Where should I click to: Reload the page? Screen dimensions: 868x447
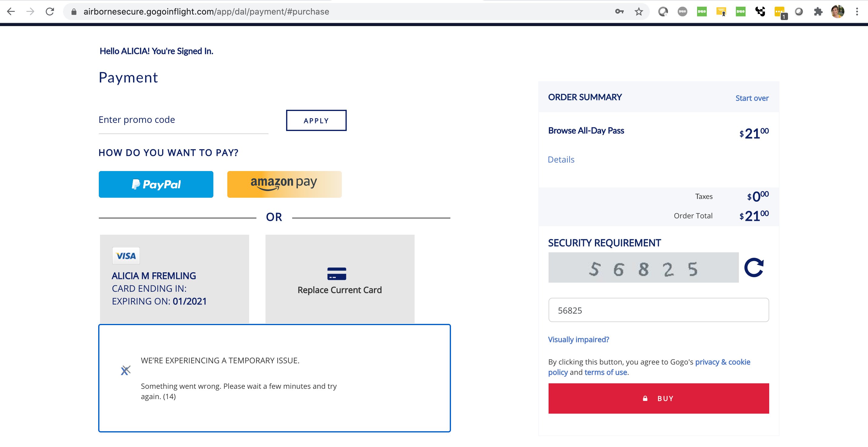click(x=50, y=12)
